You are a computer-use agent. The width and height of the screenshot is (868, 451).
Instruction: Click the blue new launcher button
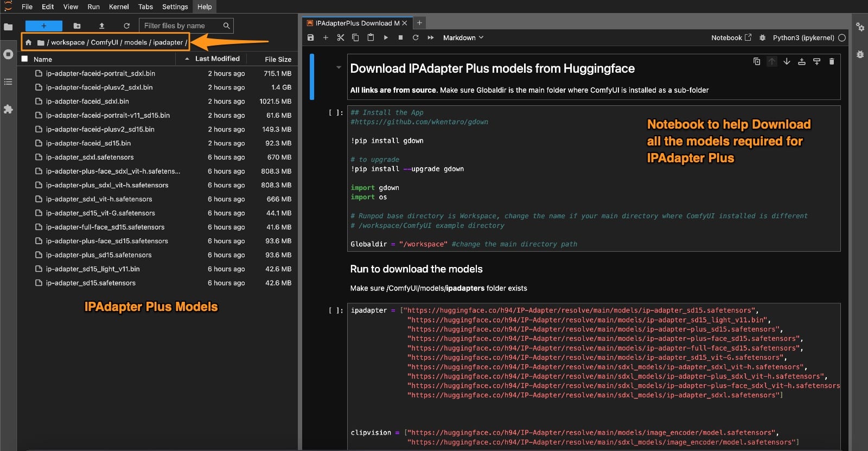tap(44, 26)
